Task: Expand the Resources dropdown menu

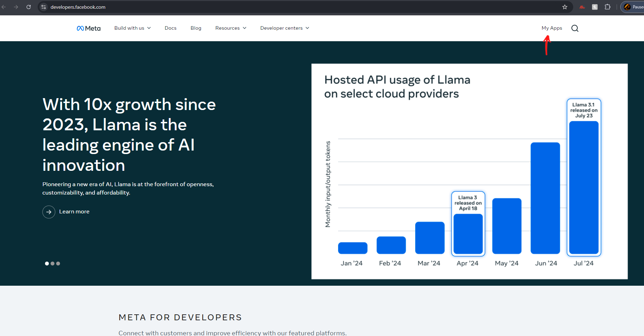Action: pos(231,28)
